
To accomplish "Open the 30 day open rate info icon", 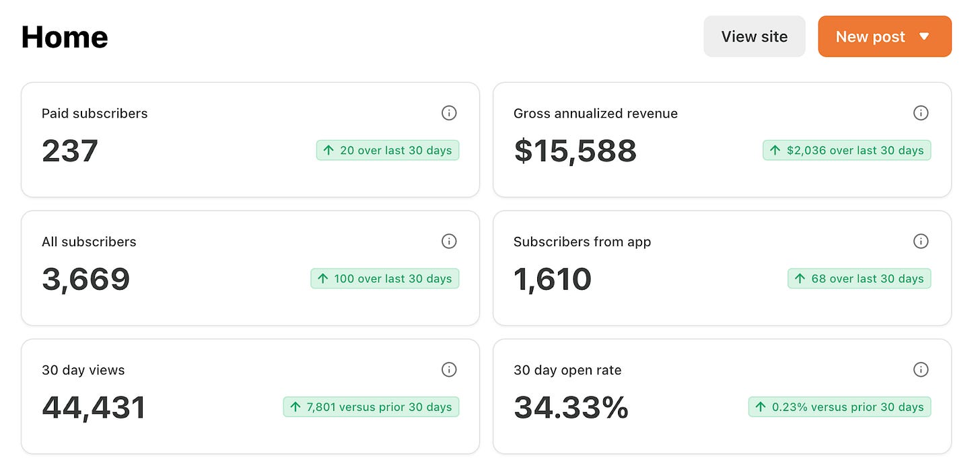I will point(921,369).
